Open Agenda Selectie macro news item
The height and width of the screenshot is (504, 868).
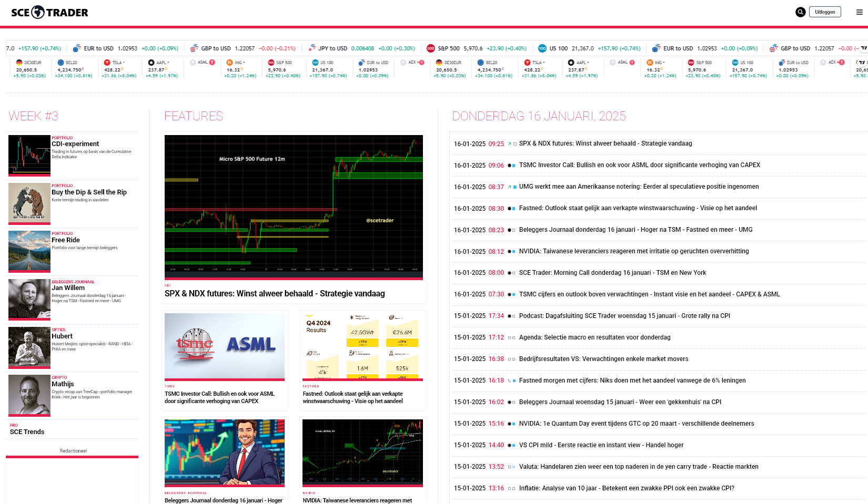(595, 337)
